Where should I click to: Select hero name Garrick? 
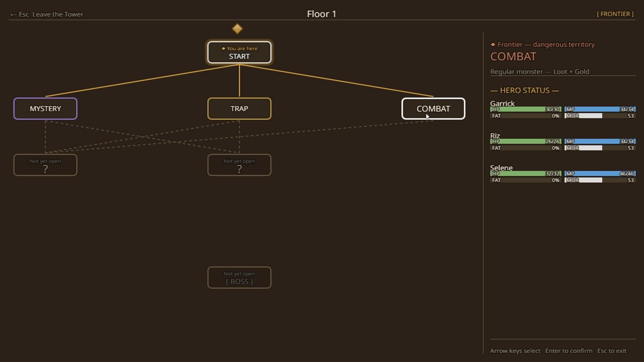(x=502, y=103)
